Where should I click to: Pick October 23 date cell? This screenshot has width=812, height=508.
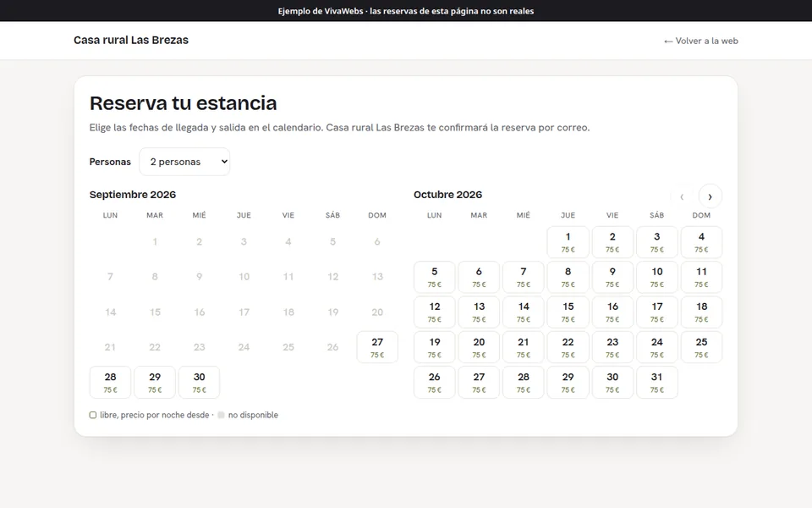tap(612, 347)
